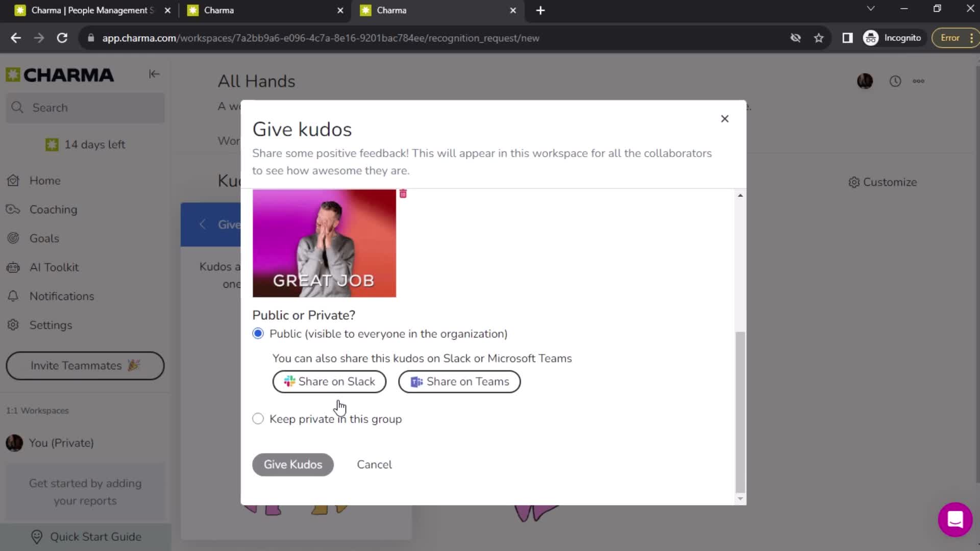Image resolution: width=980 pixels, height=551 pixels.
Task: Click Share on Slack button
Action: point(329,382)
